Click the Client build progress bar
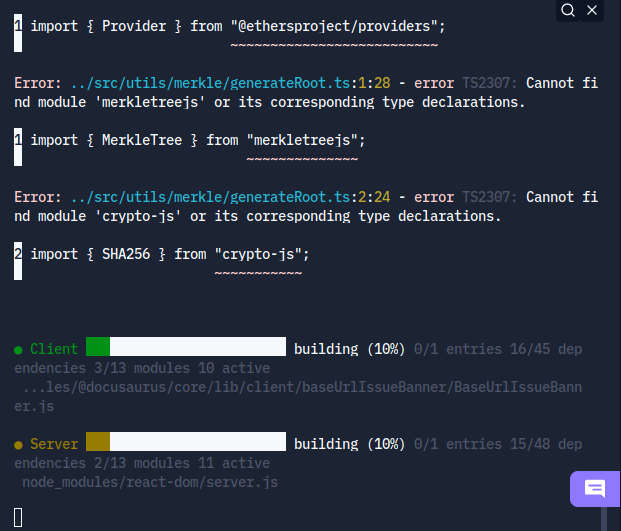 [186, 346]
